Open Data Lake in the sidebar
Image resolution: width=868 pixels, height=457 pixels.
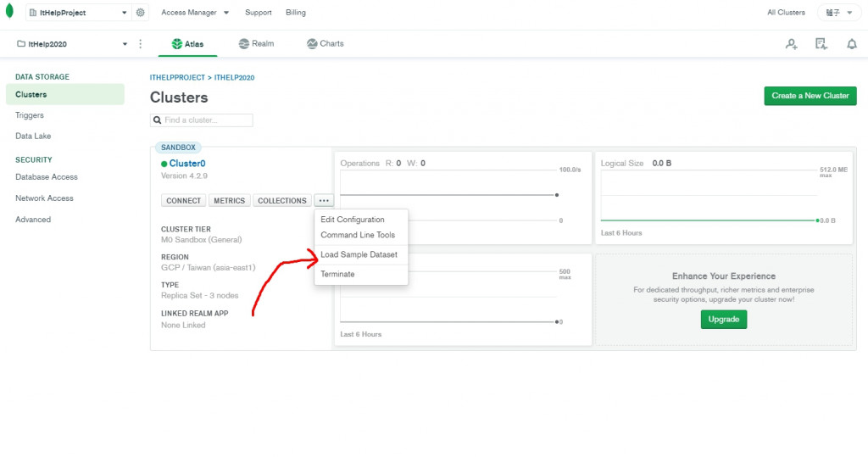click(x=33, y=136)
